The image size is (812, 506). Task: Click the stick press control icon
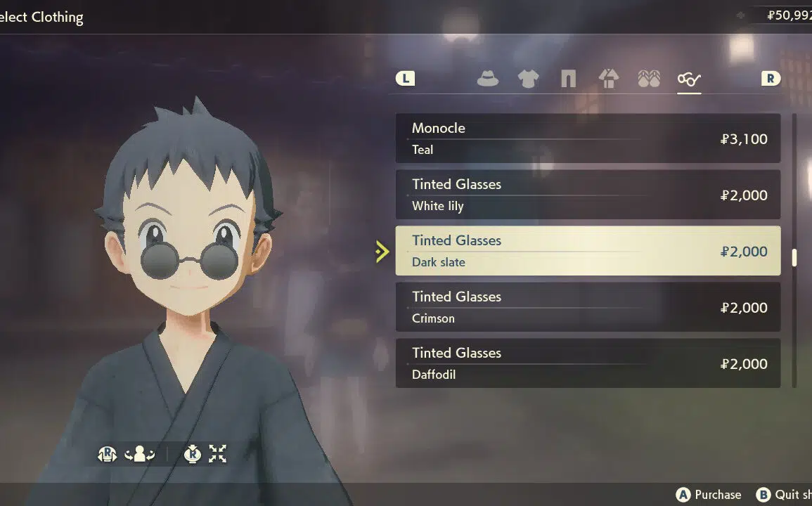192,454
